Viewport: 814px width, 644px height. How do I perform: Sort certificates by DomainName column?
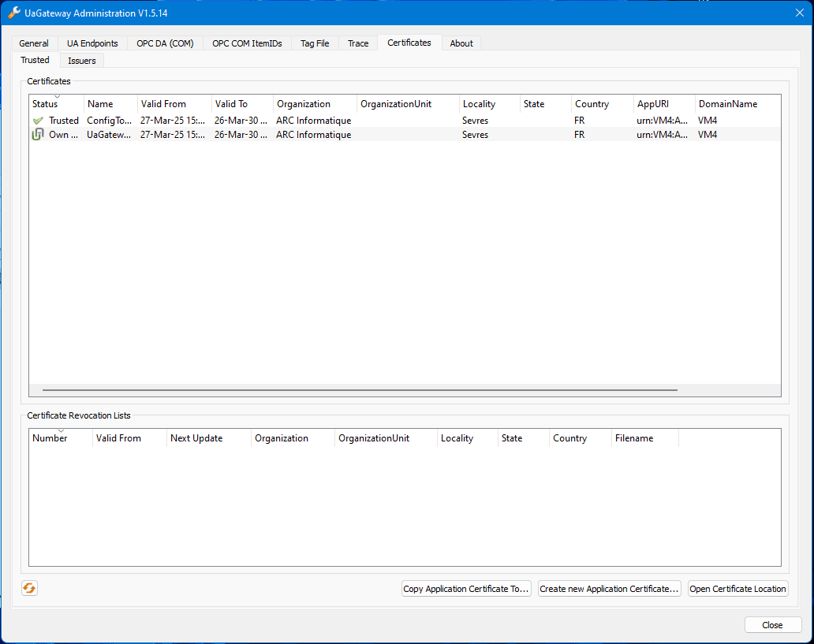pyautogui.click(x=737, y=104)
